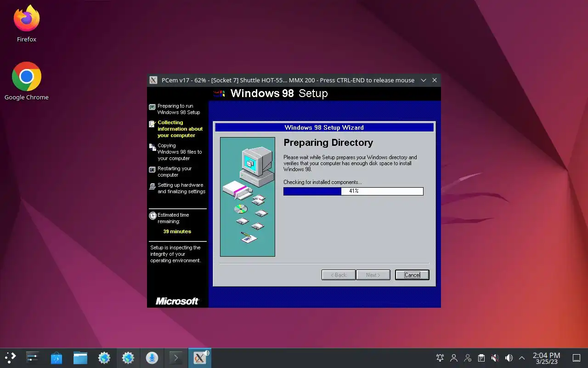The width and height of the screenshot is (588, 368).
Task: Click the computer illustration in wizard
Action: [248, 196]
